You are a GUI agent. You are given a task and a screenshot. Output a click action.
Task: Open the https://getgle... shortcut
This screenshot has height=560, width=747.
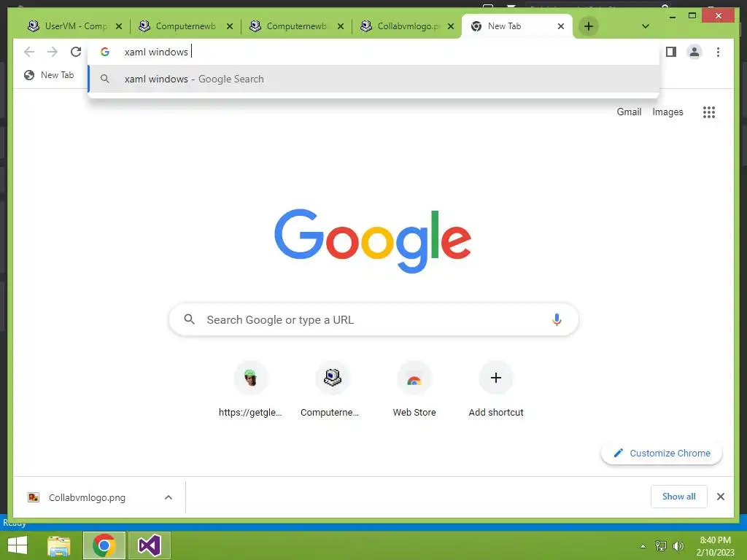[x=251, y=389]
